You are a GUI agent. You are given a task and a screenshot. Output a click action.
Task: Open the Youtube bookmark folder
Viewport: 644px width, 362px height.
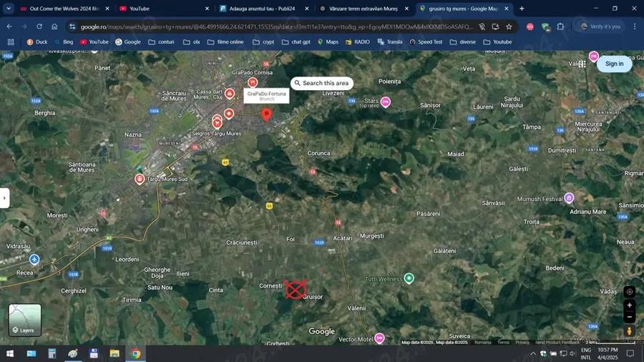coord(497,42)
